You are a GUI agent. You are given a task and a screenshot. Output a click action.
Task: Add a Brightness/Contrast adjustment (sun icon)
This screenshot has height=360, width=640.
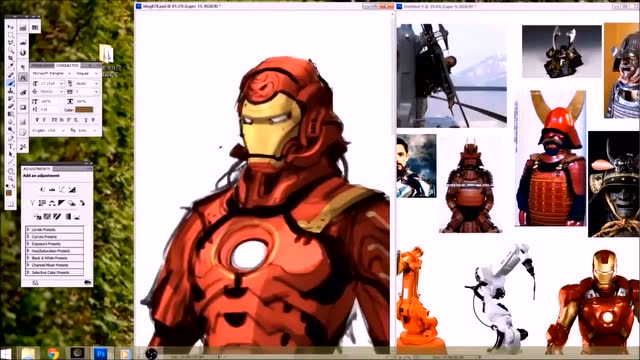click(43, 189)
